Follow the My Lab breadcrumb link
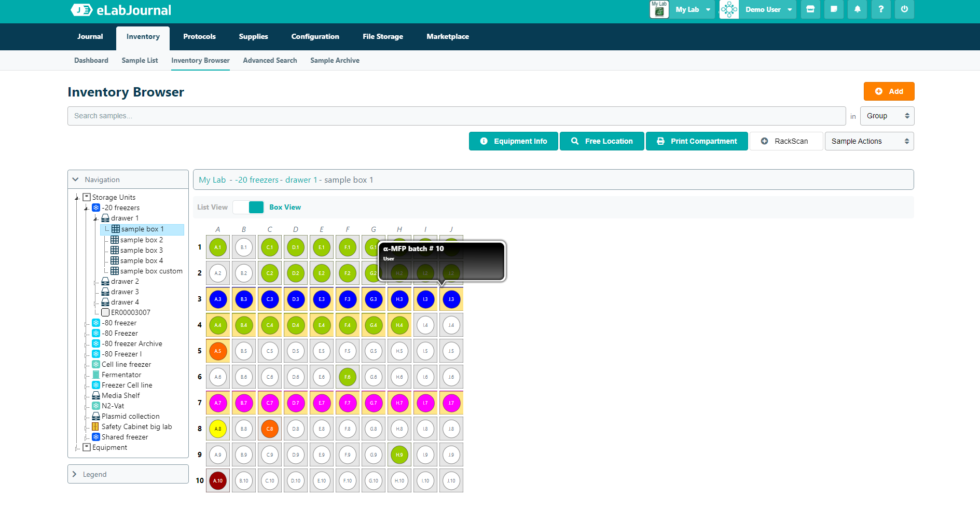The image size is (980, 510). coord(212,180)
